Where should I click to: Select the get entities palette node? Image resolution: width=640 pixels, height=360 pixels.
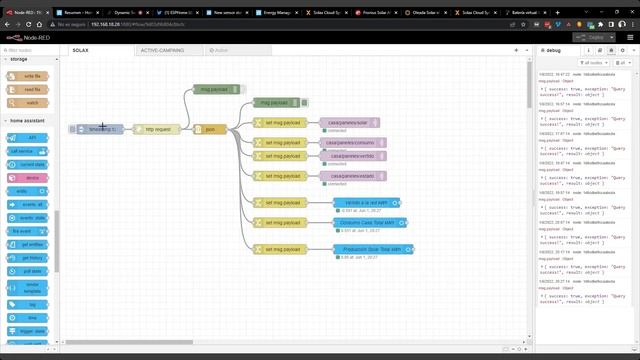click(x=28, y=244)
